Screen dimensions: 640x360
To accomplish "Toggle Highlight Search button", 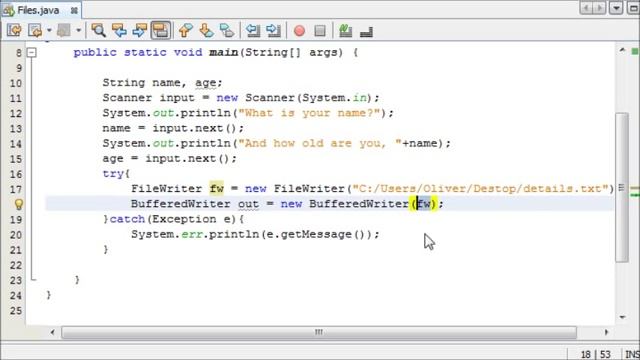I will 161,31.
